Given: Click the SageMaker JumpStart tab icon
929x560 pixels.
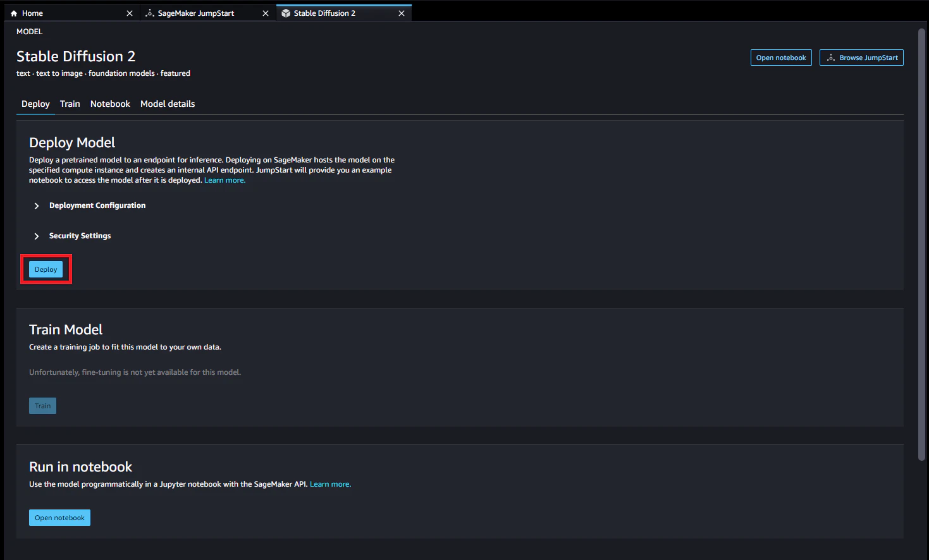Looking at the screenshot, I should 150,13.
